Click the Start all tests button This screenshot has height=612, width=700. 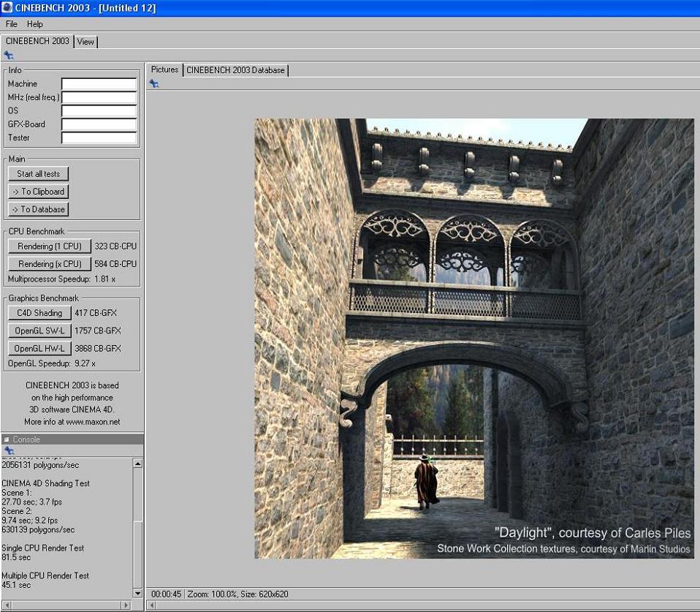[x=39, y=174]
